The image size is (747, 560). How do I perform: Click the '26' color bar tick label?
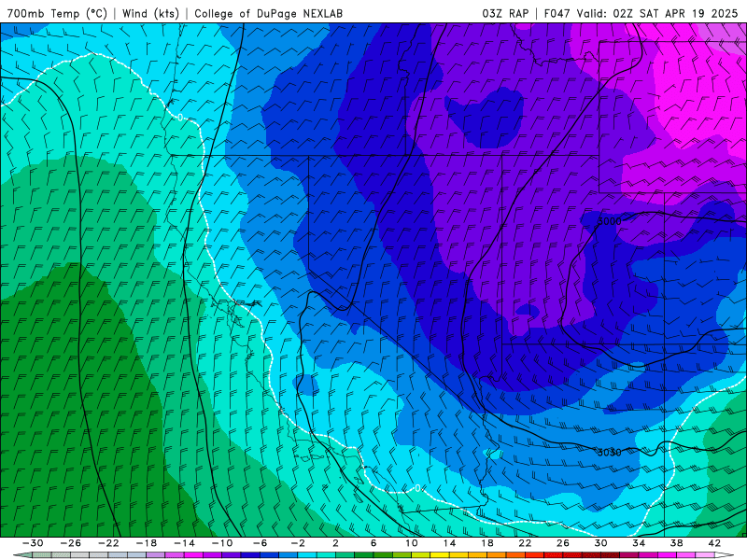click(563, 543)
